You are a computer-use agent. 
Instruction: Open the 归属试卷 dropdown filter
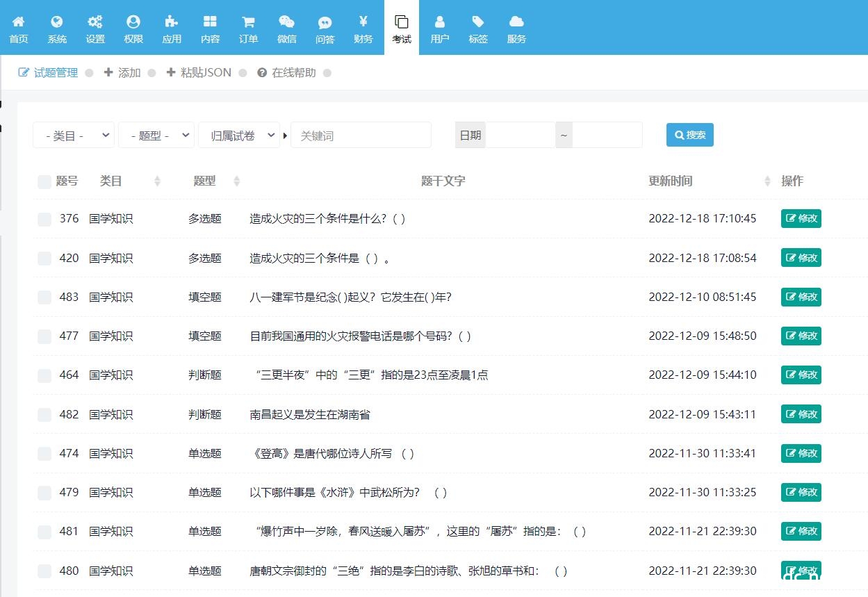point(239,136)
